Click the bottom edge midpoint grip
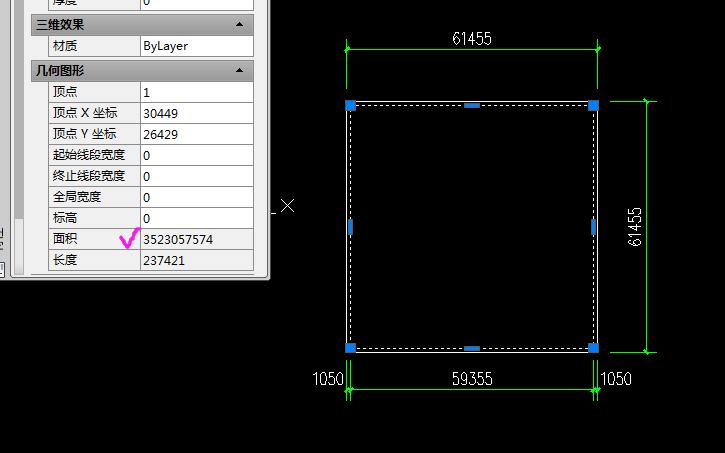The image size is (725, 453). (x=472, y=348)
